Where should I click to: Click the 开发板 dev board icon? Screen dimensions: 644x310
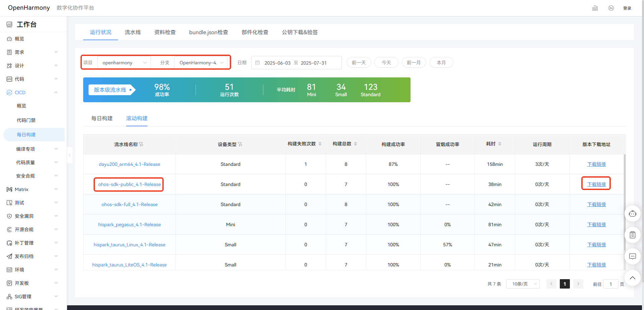9,283
